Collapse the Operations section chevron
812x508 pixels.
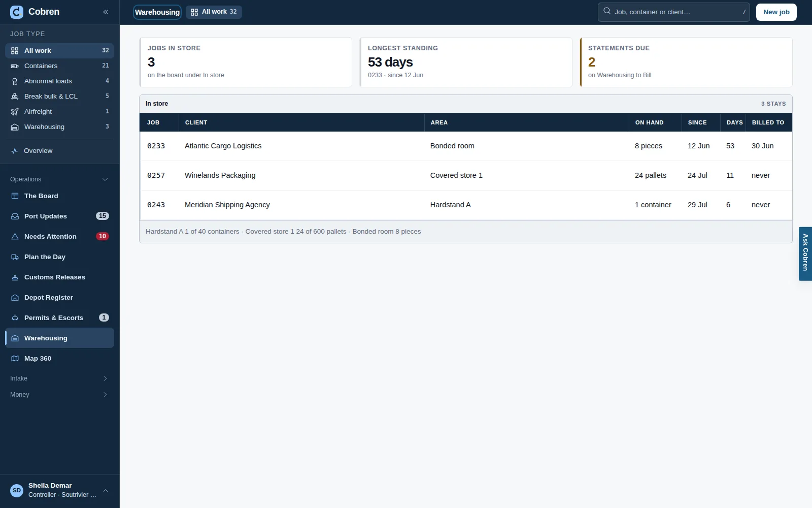coord(105,179)
